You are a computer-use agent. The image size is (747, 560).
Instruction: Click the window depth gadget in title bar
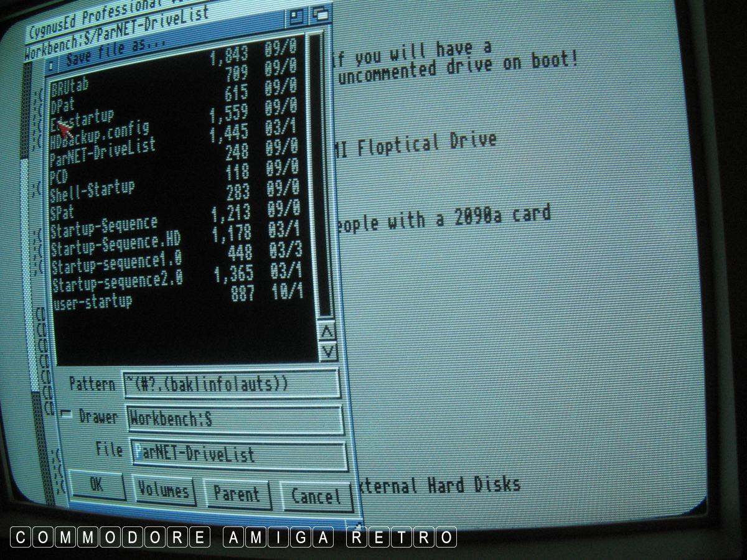[x=321, y=15]
